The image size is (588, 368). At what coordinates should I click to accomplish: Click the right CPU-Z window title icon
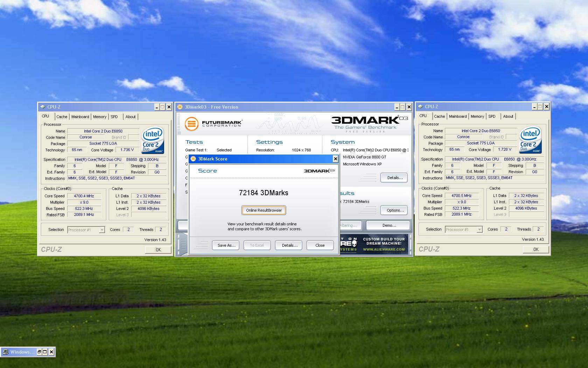click(x=420, y=107)
